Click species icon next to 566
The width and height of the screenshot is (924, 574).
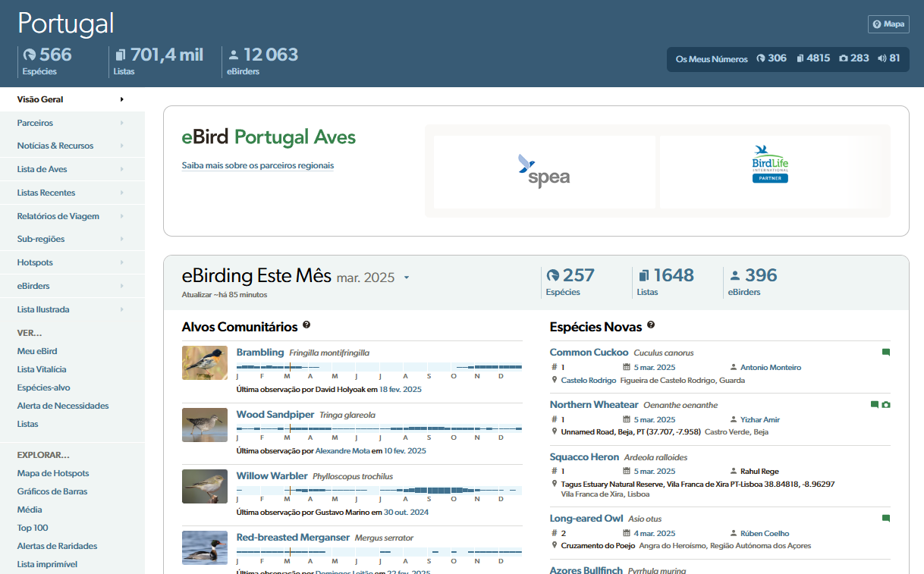30,55
